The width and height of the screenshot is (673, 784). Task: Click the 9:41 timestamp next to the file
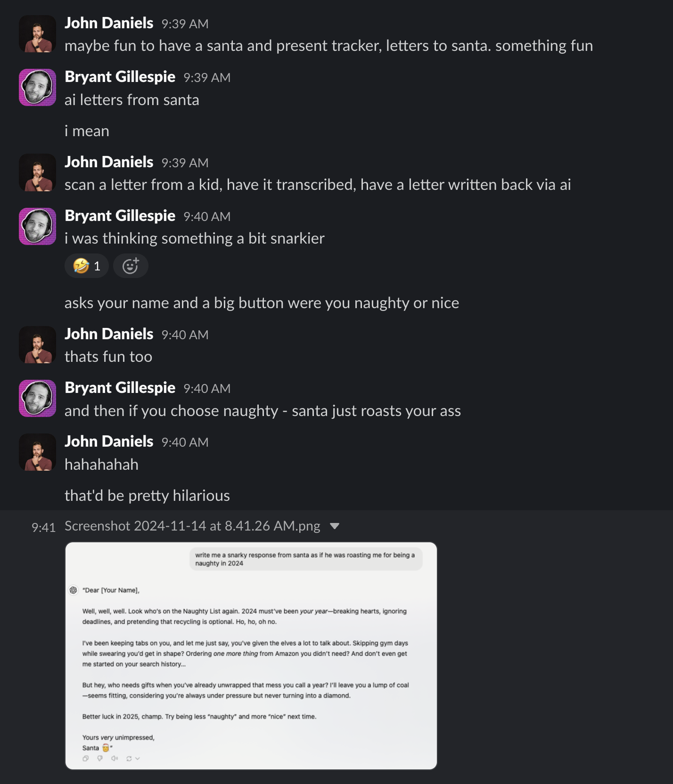coord(43,528)
